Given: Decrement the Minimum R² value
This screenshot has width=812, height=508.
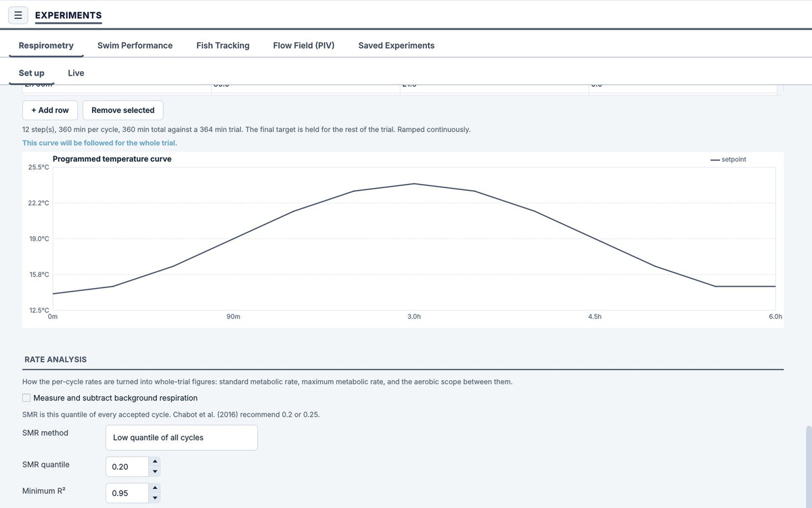Looking at the screenshot, I should pyautogui.click(x=155, y=498).
